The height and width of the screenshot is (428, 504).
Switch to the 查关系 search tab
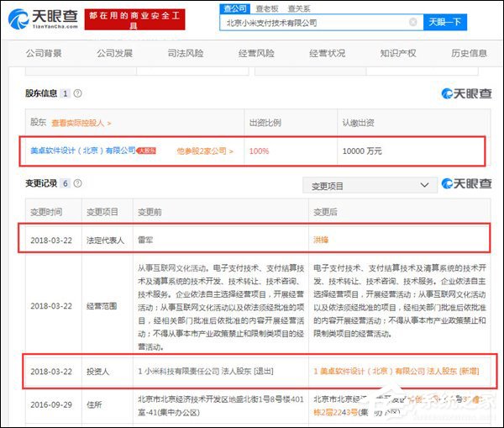click(298, 8)
